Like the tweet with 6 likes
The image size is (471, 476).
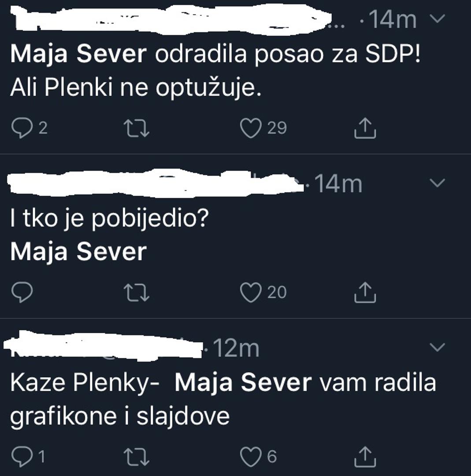point(250,457)
